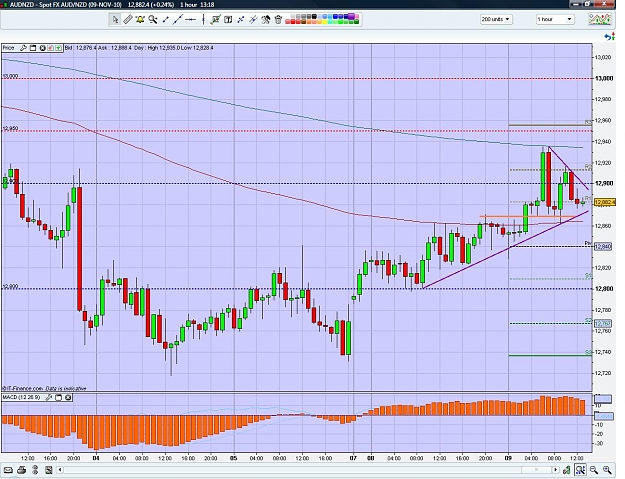Open the 200 units dropdown

[x=496, y=19]
